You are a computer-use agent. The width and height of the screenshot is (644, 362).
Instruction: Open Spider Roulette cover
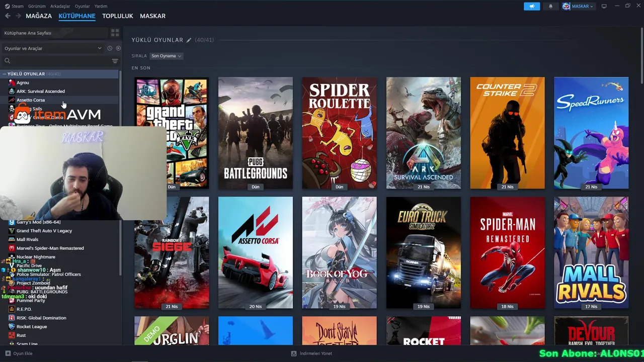pos(339,133)
